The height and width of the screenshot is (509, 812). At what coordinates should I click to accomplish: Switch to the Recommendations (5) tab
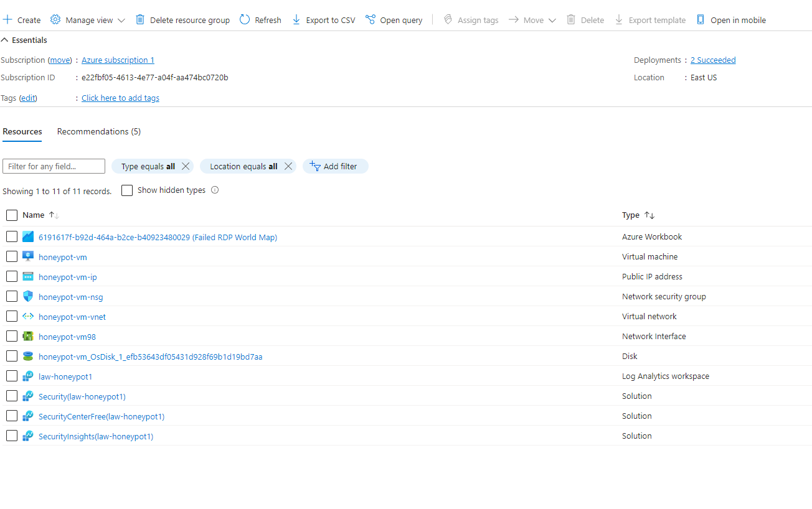pyautogui.click(x=99, y=131)
